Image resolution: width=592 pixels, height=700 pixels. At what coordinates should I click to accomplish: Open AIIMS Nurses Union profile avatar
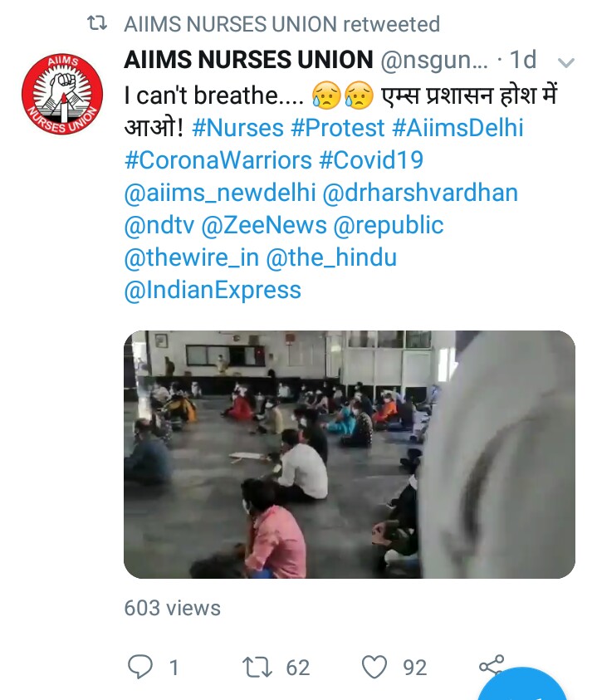click(x=62, y=94)
